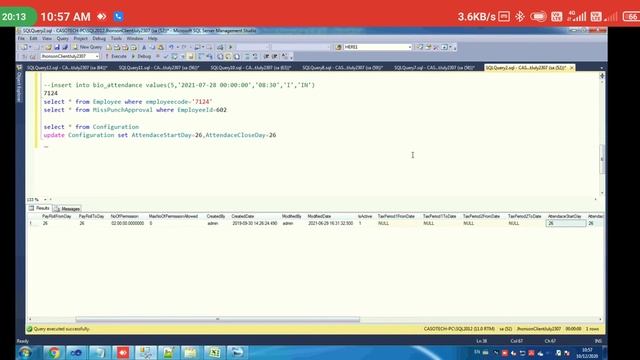Open the red taskbar application icon
The image size is (640, 360).
tap(123, 353)
